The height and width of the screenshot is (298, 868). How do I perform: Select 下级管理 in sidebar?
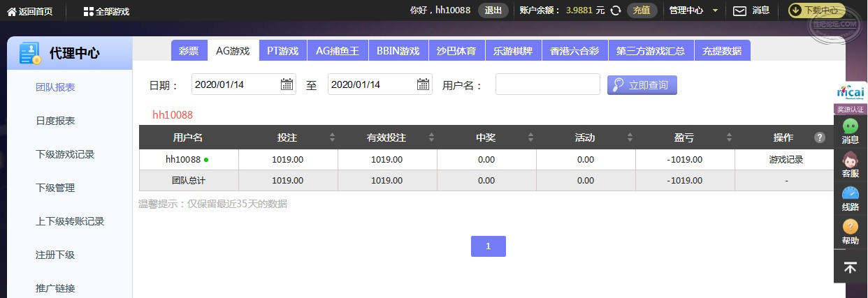[x=55, y=188]
